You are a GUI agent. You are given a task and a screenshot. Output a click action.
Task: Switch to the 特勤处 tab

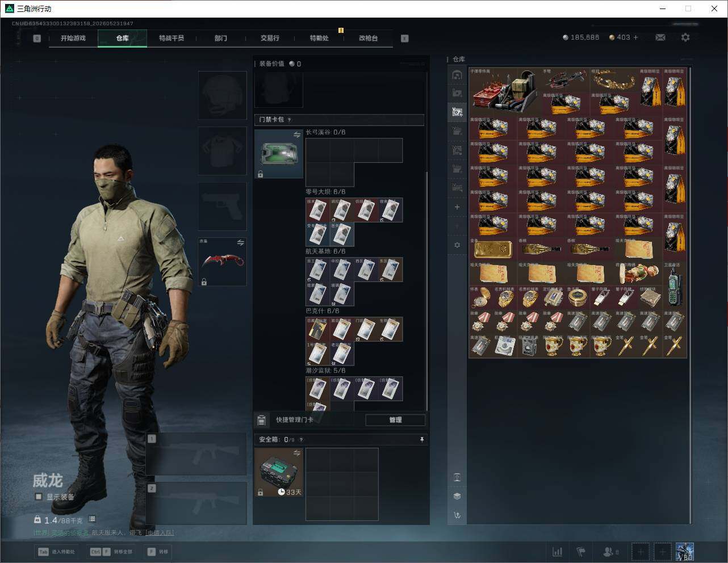pos(319,38)
